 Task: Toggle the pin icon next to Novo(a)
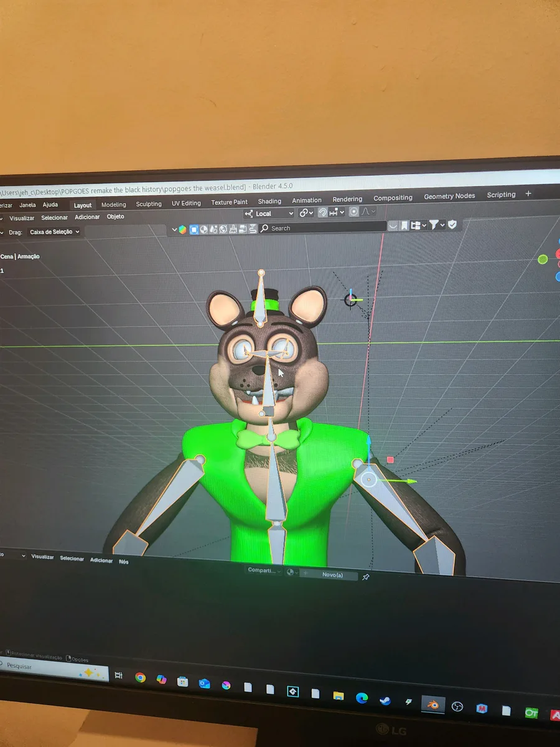[x=366, y=577]
